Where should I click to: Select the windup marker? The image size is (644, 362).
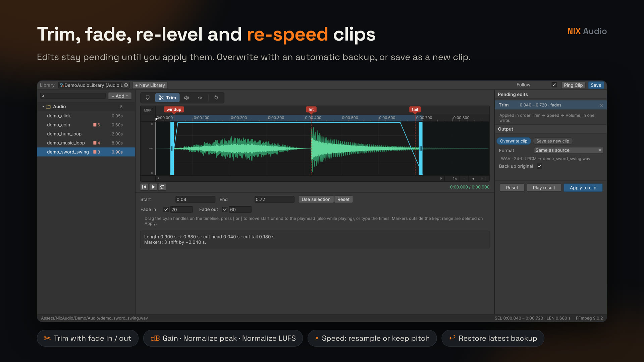[174, 110]
